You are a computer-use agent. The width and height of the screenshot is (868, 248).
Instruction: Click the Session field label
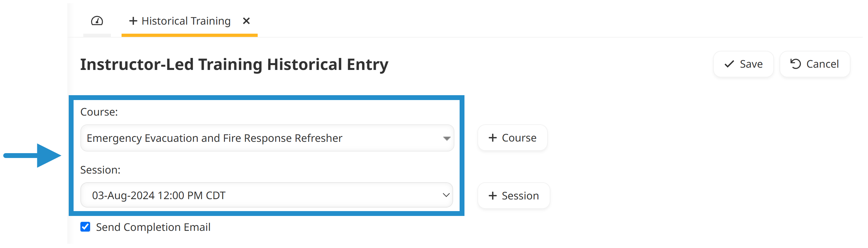coord(100,170)
